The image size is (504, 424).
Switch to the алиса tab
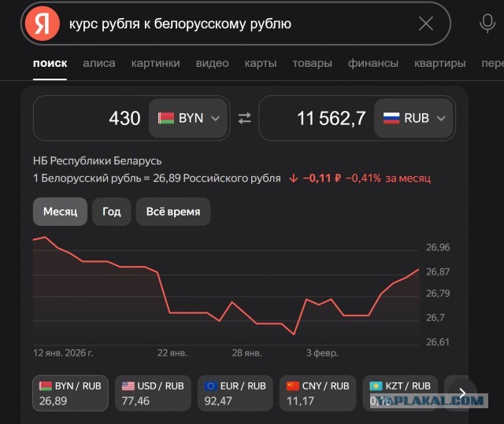pyautogui.click(x=99, y=63)
